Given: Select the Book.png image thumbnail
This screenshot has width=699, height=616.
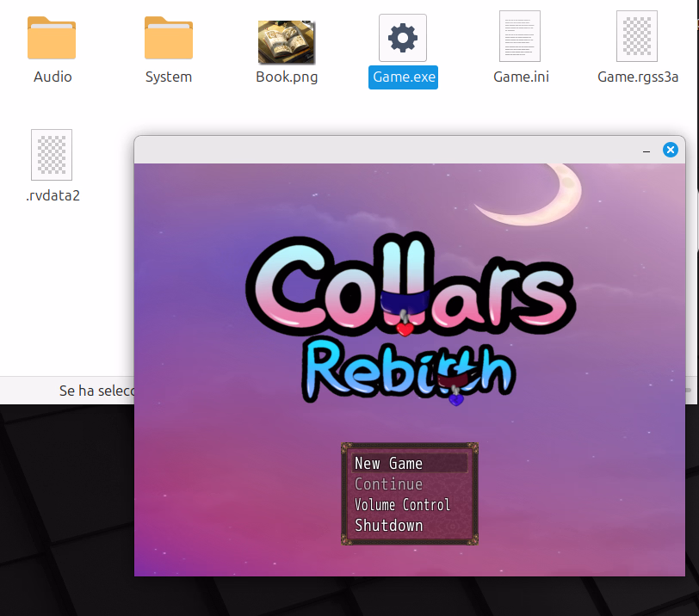Looking at the screenshot, I should click(287, 42).
